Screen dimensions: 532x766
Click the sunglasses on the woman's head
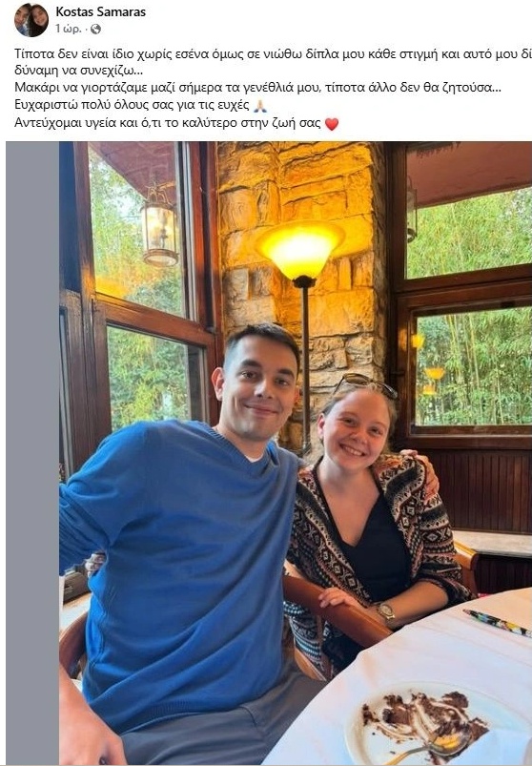[365, 383]
